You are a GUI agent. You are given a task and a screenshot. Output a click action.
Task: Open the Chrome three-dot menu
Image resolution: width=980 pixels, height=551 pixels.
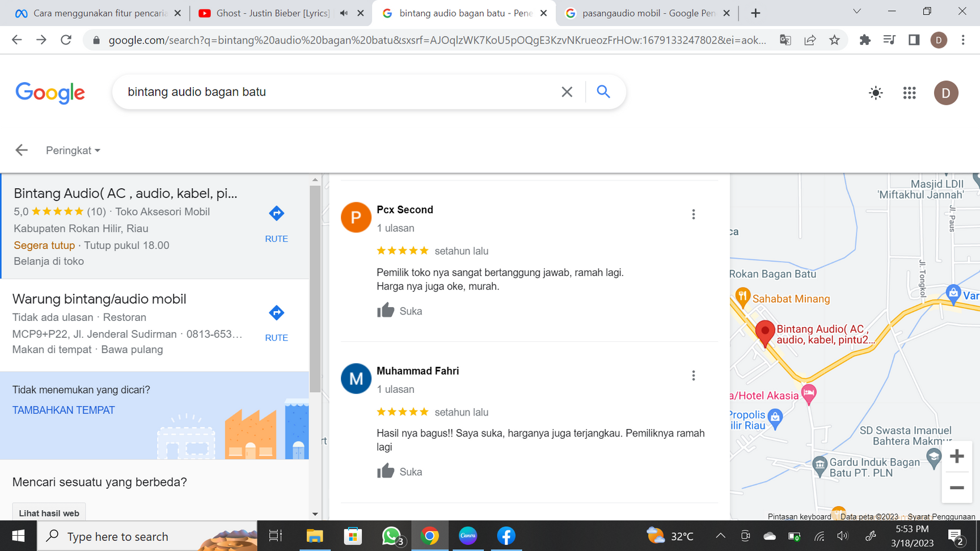[x=963, y=40]
